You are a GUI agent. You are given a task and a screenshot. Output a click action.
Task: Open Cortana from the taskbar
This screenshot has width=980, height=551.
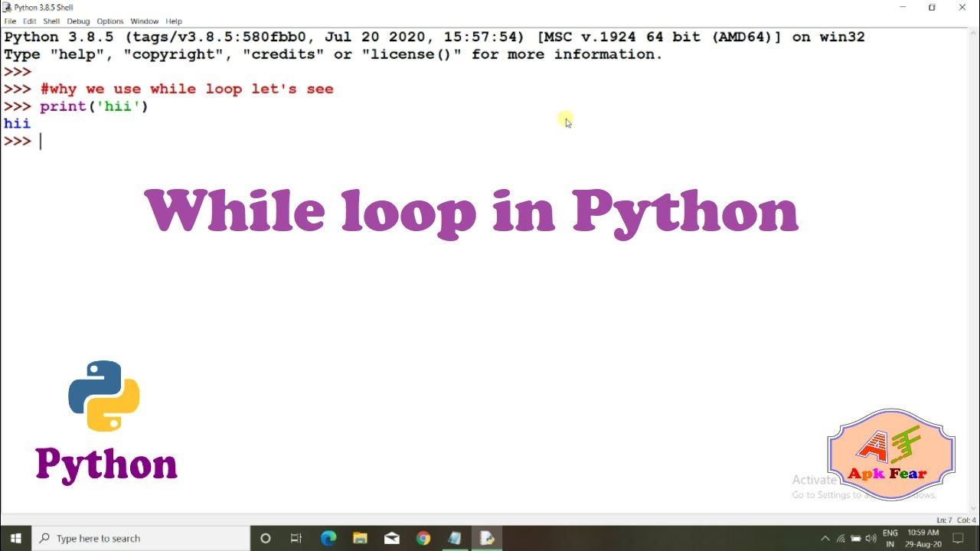[266, 538]
